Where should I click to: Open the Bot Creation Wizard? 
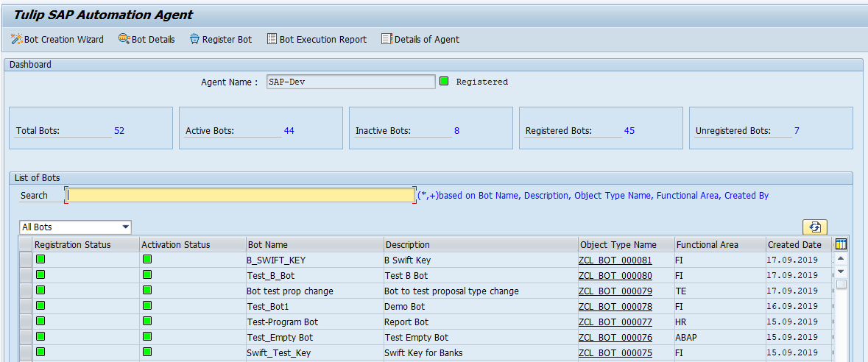(x=57, y=39)
